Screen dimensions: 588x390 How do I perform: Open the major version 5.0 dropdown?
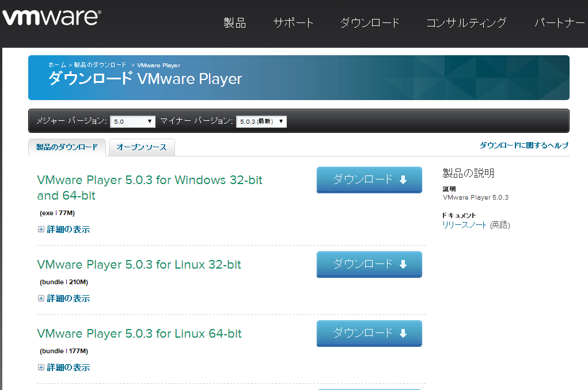point(133,121)
